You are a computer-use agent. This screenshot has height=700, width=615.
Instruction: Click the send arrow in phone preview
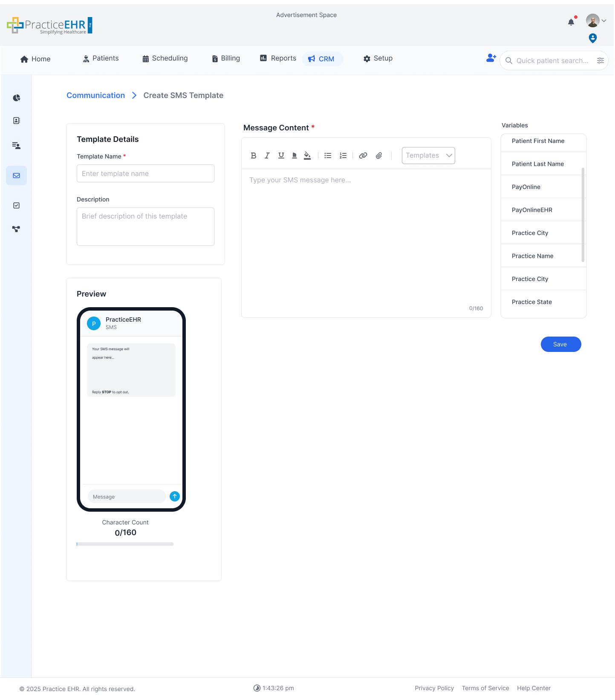pyautogui.click(x=175, y=496)
